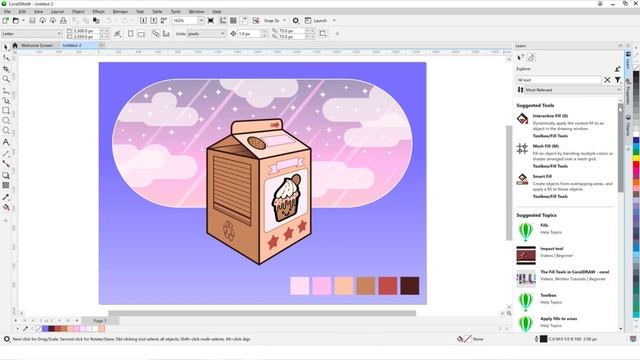This screenshot has width=640, height=360.
Task: Toggle Show grid icon in toolbar
Action: click(x=233, y=20)
